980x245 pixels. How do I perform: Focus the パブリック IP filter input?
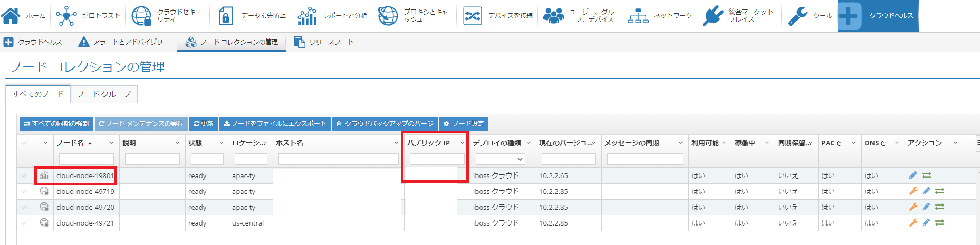(x=437, y=159)
